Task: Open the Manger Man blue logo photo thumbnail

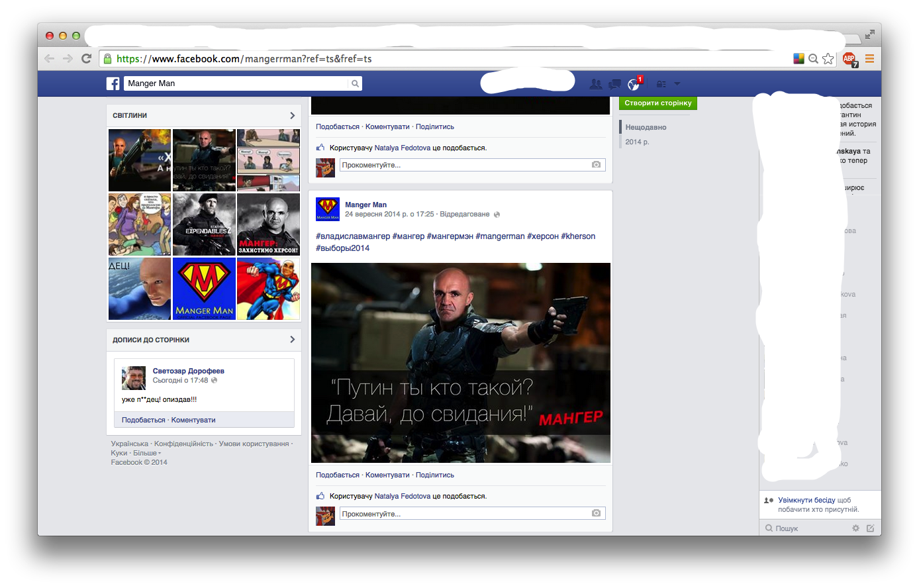Action: [x=204, y=289]
